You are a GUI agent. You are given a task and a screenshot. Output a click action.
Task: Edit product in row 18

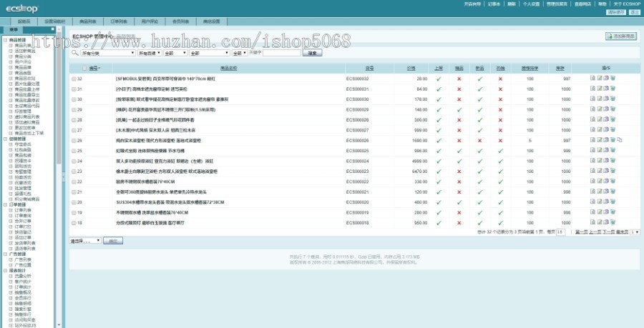point(599,222)
